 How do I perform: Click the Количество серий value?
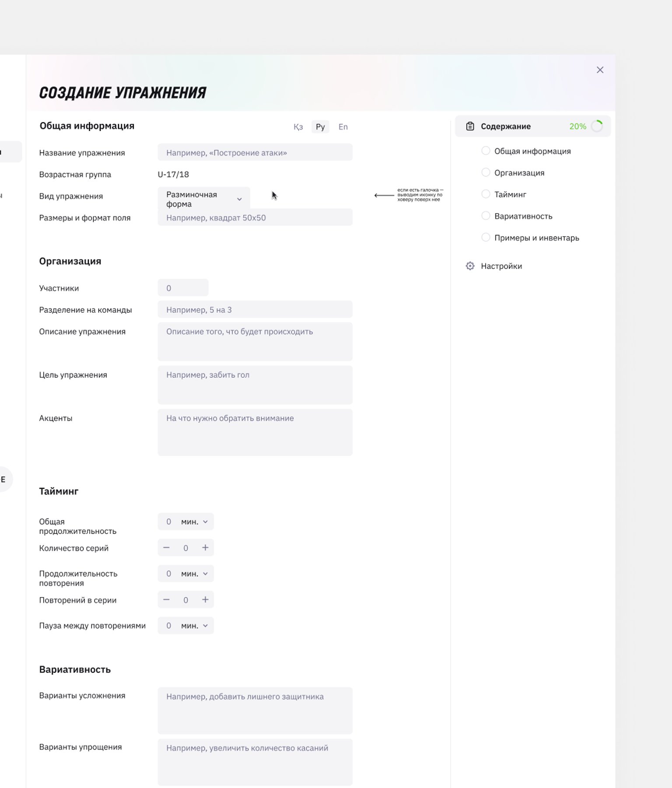[185, 548]
